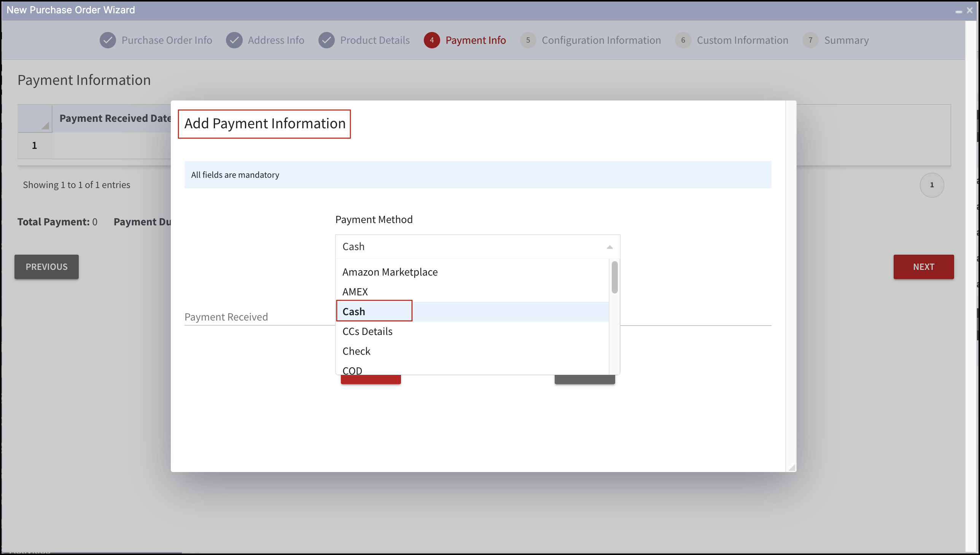
Task: Click the PREVIOUS button
Action: pos(46,267)
